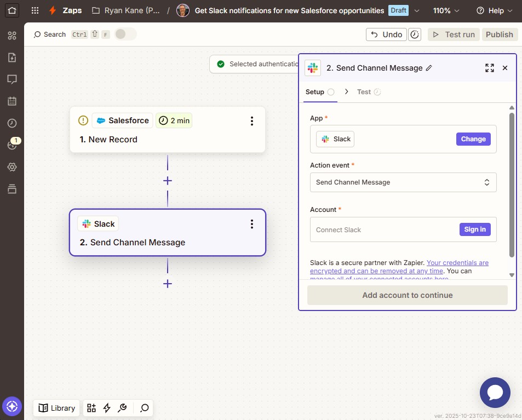Expand the step panel to full screen
The width and height of the screenshot is (522, 420).
coord(489,68)
